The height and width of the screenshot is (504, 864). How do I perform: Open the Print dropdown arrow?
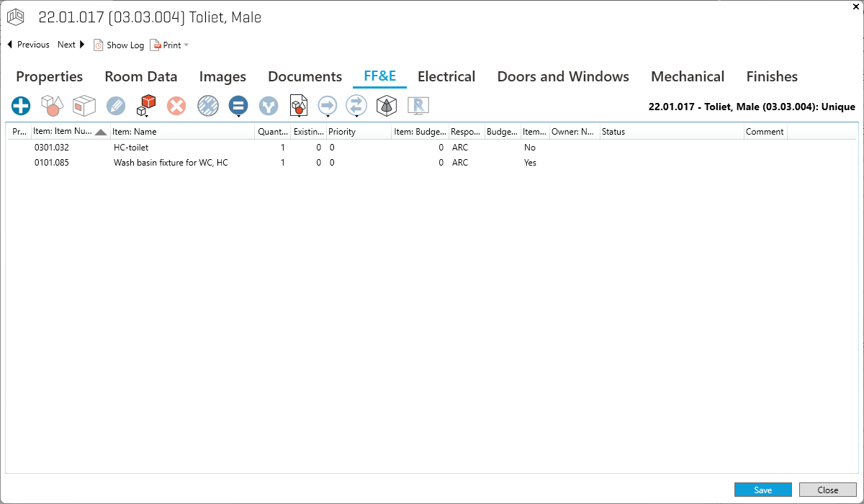186,45
